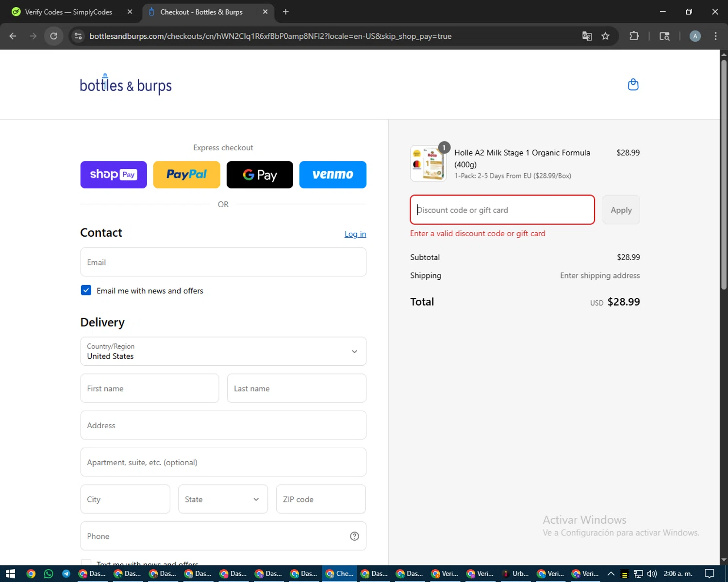Select Venmo express checkout
Viewport: 728px width, 582px height.
[x=333, y=175]
